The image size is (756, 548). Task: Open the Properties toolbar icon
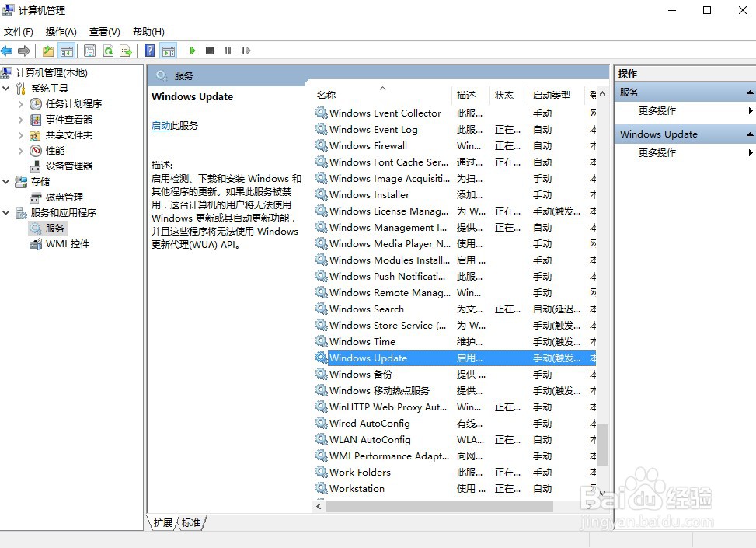coord(89,51)
